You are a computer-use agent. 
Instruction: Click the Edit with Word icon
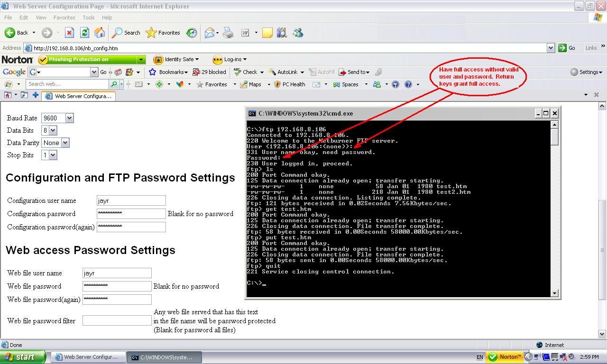[x=245, y=33]
